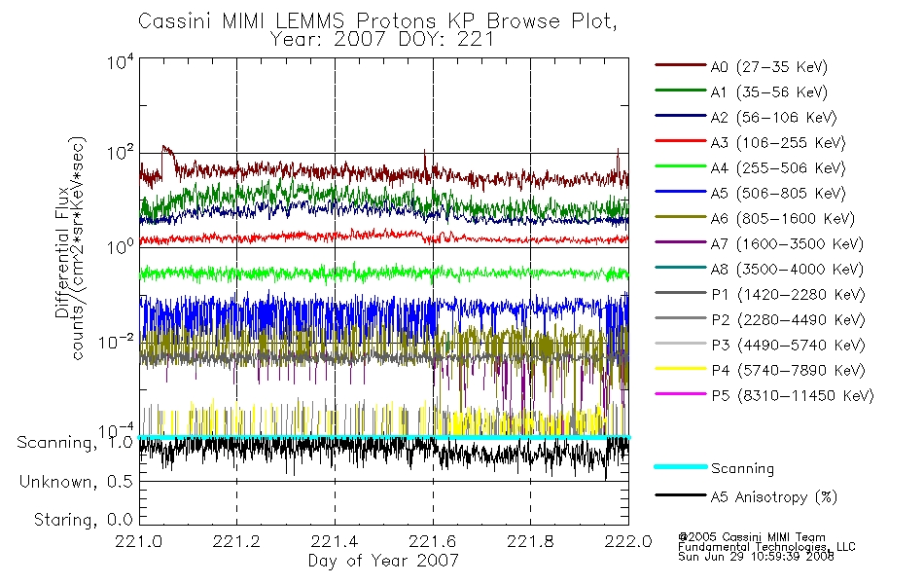Click the x-axis tick label 221.2
924x584 pixels.
[x=236, y=541]
